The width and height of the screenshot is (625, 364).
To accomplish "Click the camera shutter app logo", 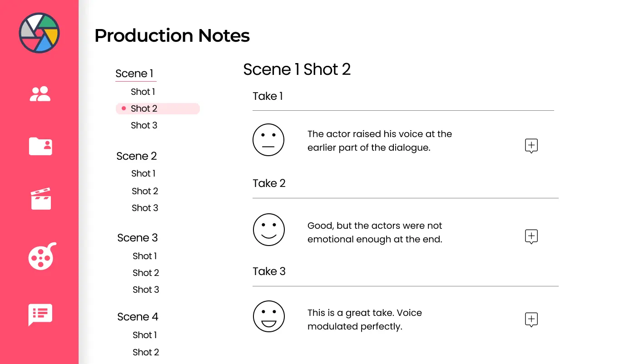I will (x=40, y=33).
